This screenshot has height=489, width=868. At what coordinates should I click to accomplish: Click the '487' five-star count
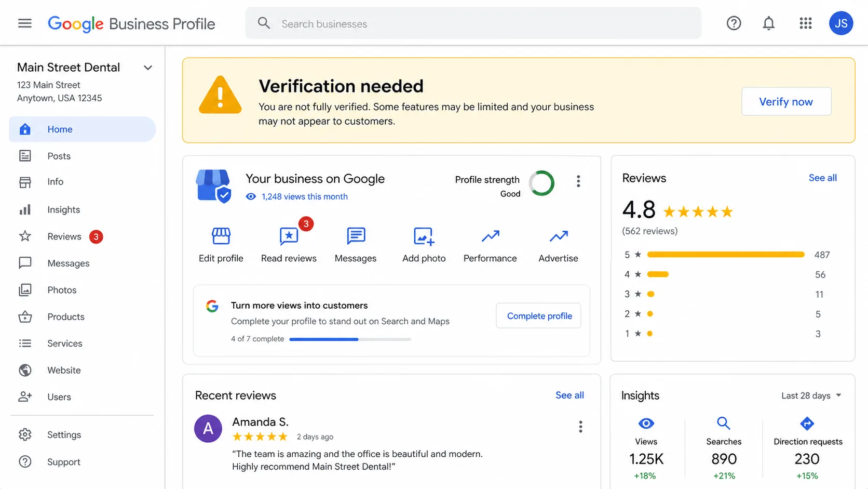click(822, 255)
